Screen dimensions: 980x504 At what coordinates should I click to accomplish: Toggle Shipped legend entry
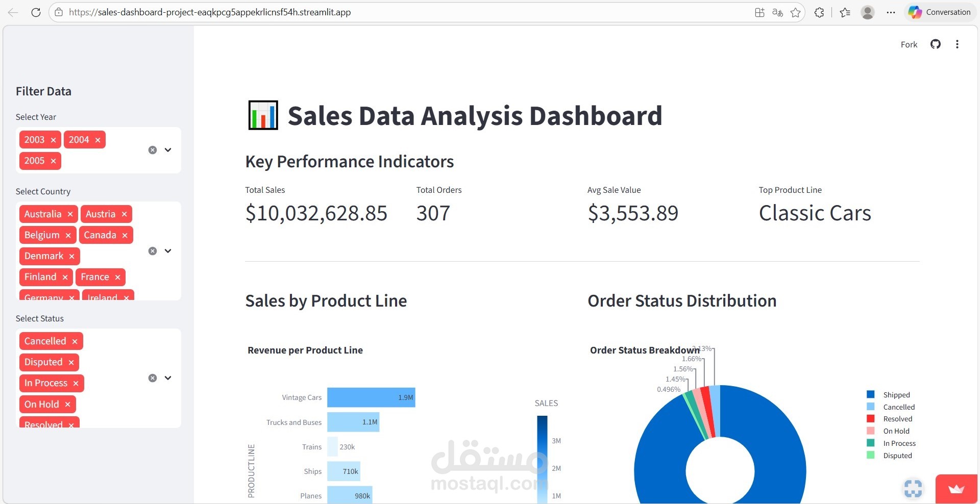click(x=889, y=395)
